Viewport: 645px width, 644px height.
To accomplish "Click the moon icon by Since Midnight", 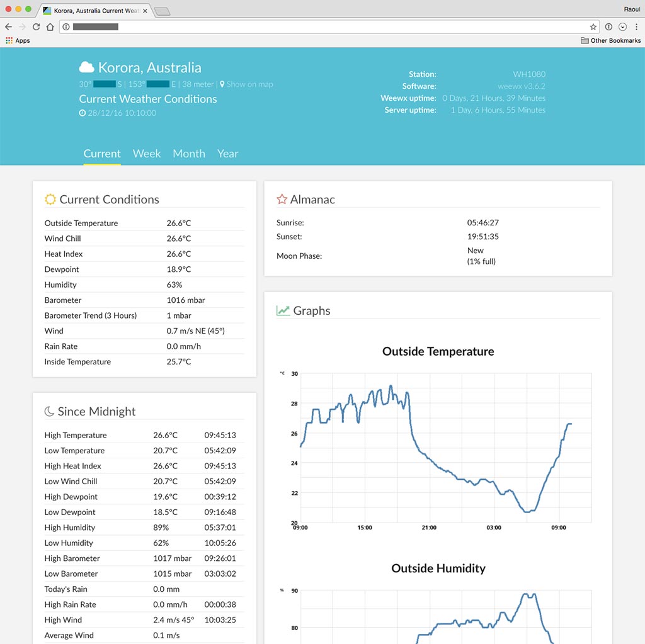I will point(49,412).
